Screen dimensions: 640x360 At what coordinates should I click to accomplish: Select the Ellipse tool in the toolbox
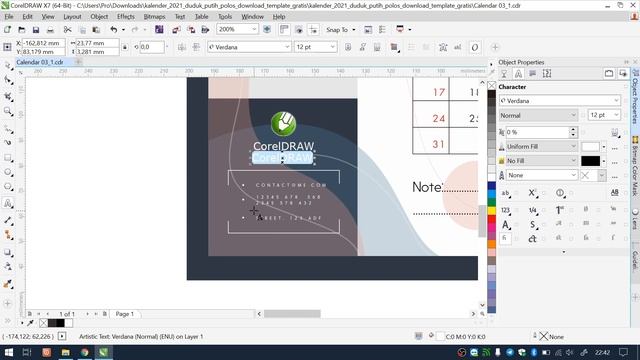tap(8, 172)
